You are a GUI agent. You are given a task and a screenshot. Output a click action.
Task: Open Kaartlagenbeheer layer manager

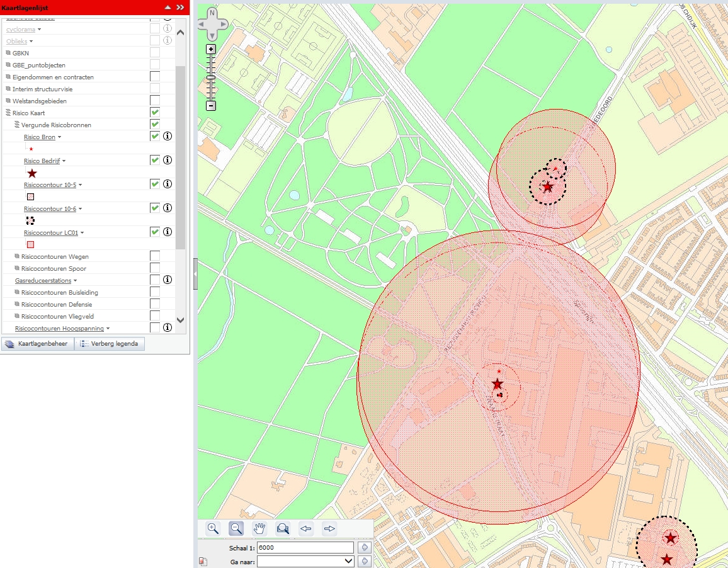coord(37,344)
